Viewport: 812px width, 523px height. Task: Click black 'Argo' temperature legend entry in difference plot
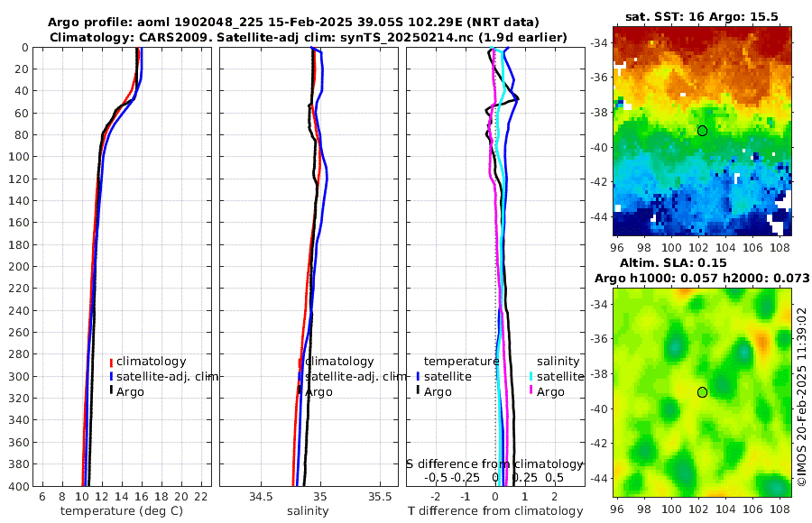pos(438,392)
